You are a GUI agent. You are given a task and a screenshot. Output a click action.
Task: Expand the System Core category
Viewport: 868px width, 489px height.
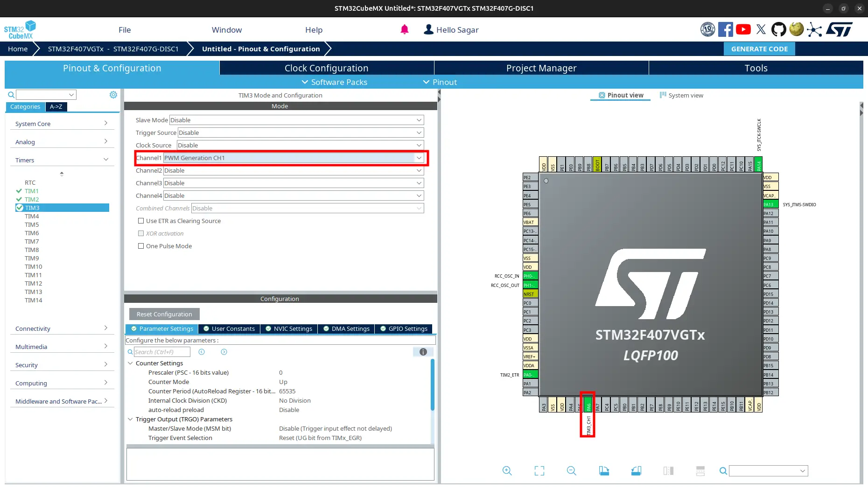point(62,124)
